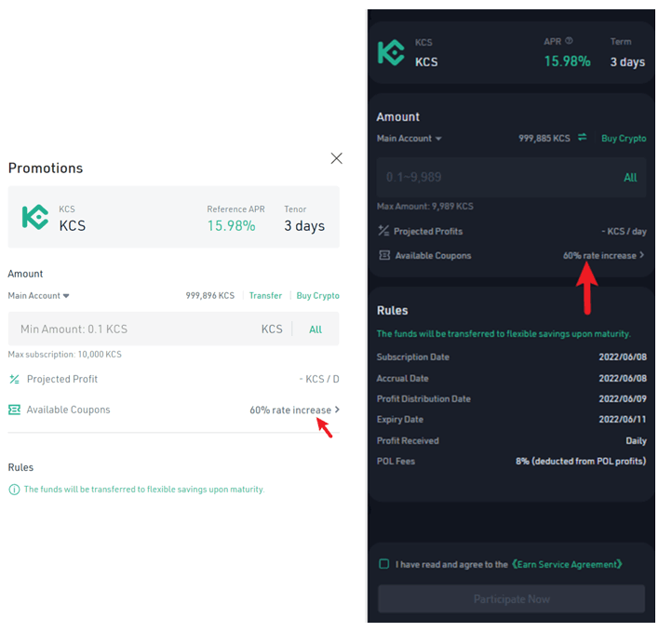Click the transfer arrows icon beside 999,885 KCS
This screenshot has height=632, width=672.
pyautogui.click(x=582, y=137)
